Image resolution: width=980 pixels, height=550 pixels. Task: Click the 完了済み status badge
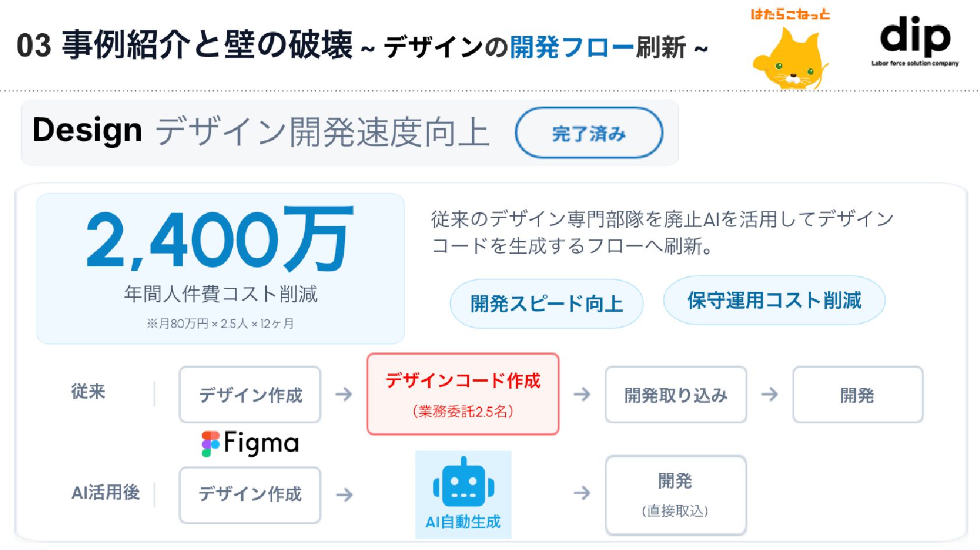[x=589, y=133]
